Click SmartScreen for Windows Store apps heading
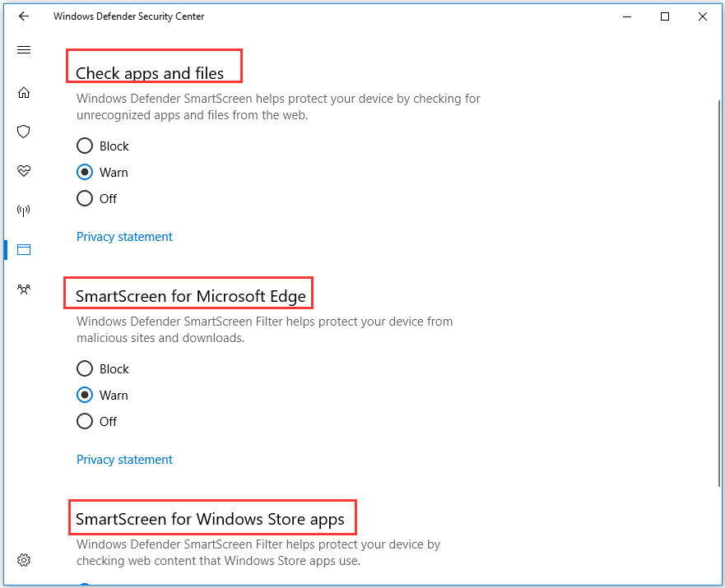 click(211, 519)
